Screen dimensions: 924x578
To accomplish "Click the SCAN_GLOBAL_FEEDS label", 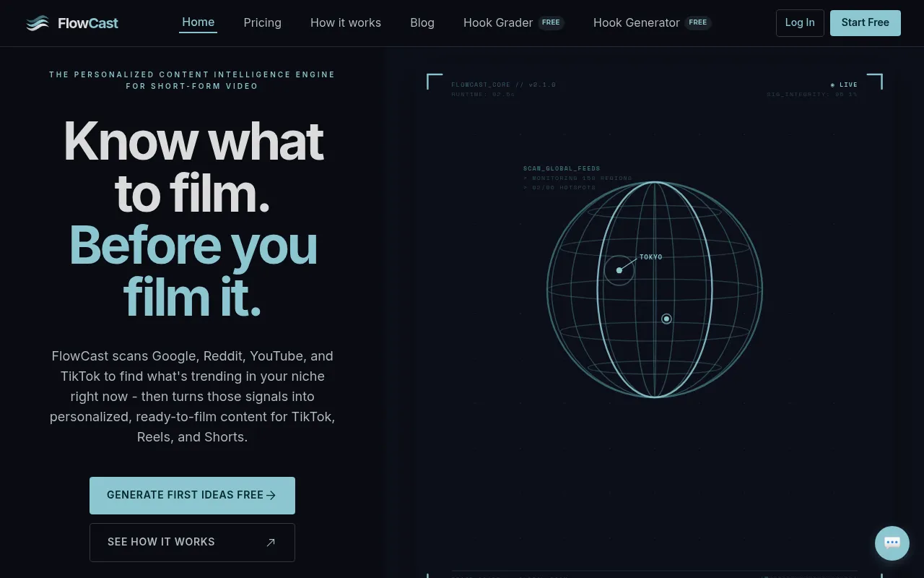I will pyautogui.click(x=562, y=168).
